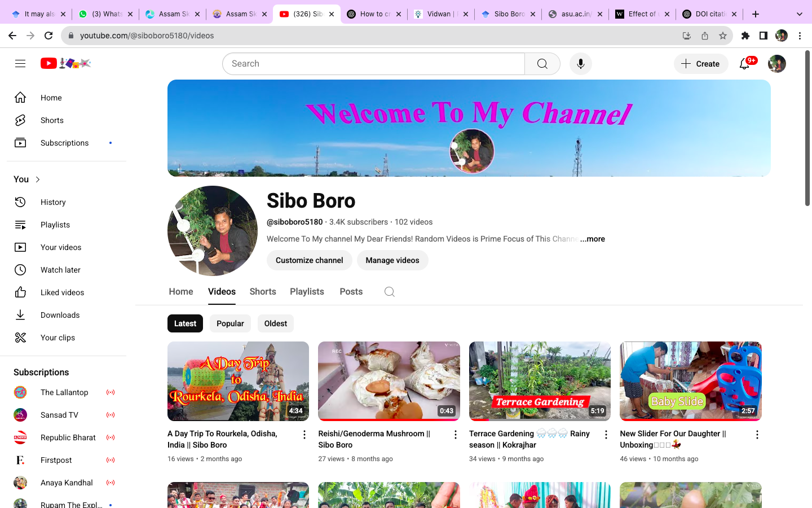Bookmark this page with star icon

point(722,36)
